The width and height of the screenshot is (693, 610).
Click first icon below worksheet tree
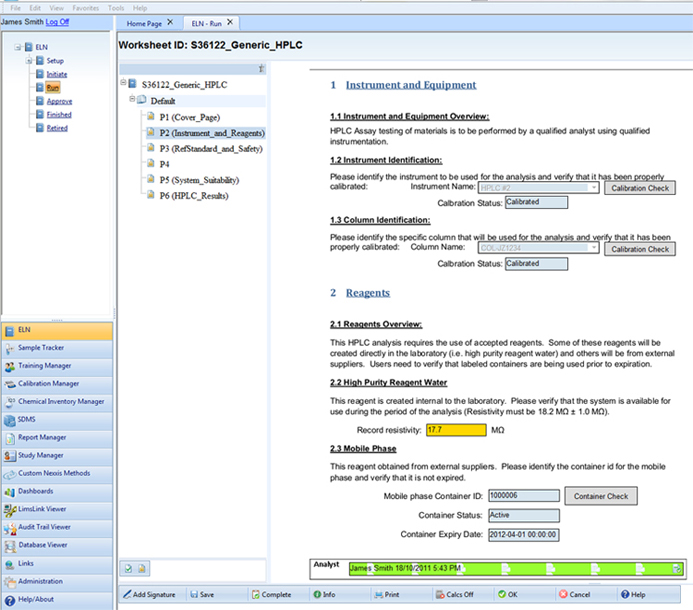coord(128,568)
